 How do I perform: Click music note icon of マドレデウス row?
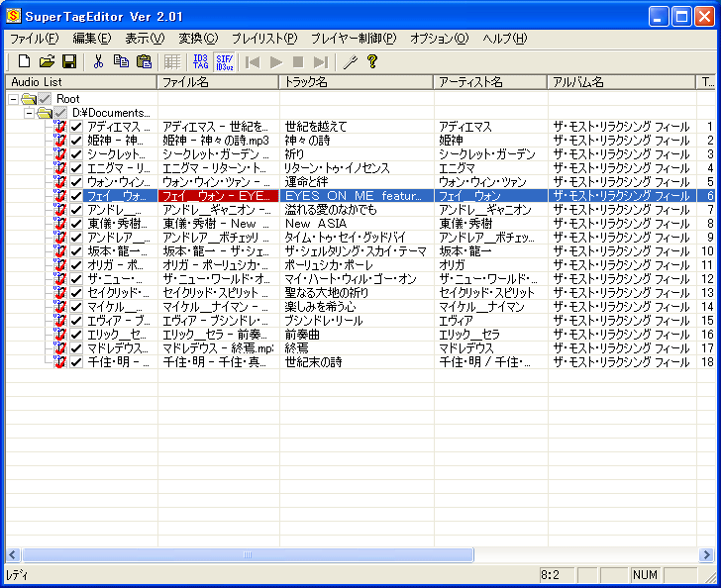(x=59, y=348)
